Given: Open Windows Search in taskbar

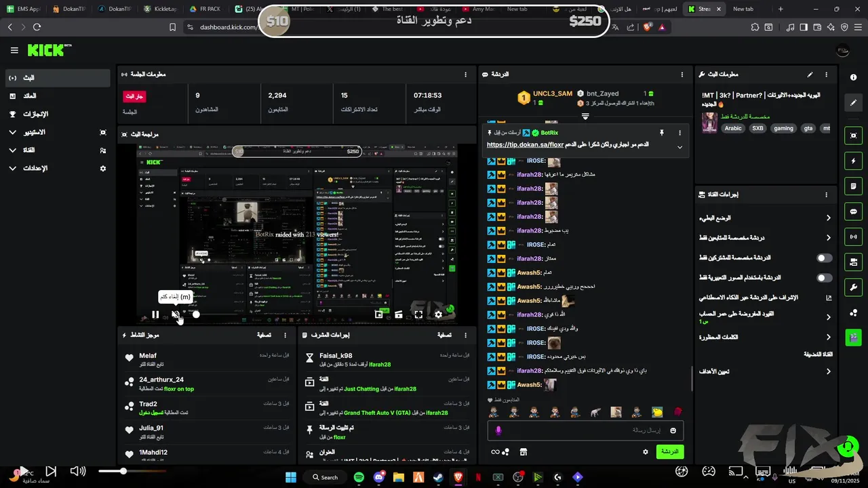Looking at the screenshot, I should pos(324,477).
